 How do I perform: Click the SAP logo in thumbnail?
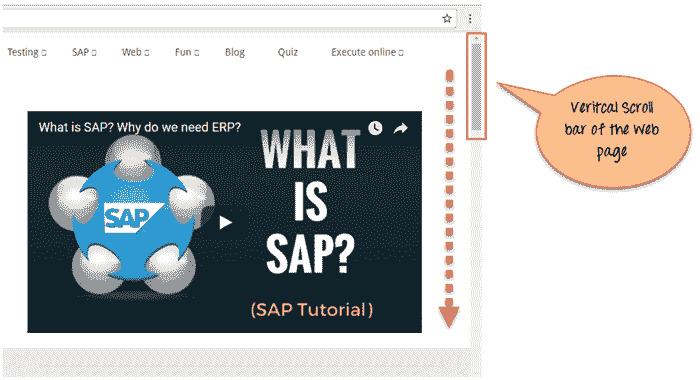pos(133,218)
